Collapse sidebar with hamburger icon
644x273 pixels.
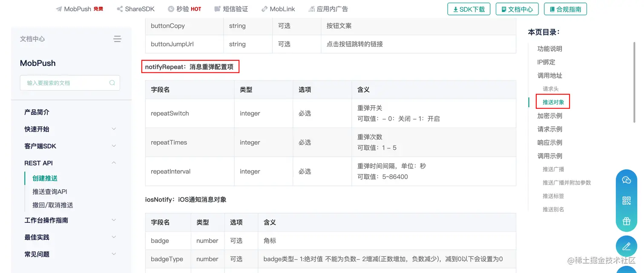pyautogui.click(x=117, y=39)
